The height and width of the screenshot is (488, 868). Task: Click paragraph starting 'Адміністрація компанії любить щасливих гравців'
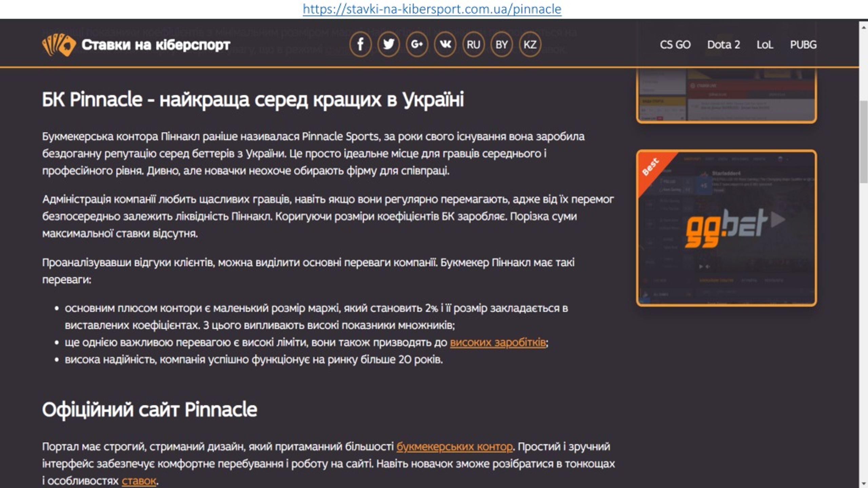pyautogui.click(x=328, y=216)
